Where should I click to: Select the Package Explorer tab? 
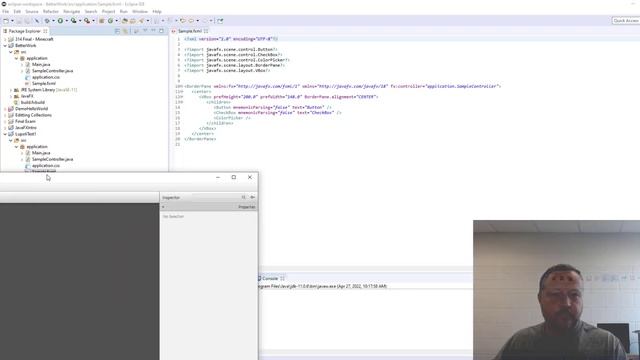point(24,31)
